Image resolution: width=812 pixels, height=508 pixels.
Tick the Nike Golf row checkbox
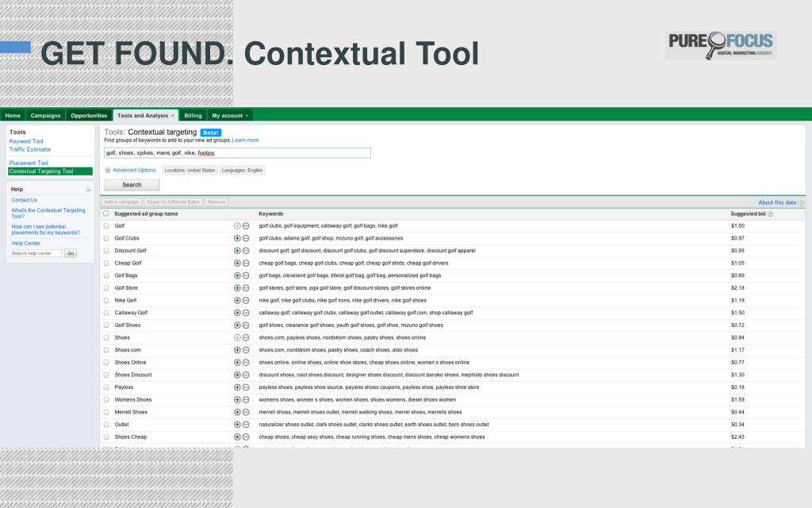(106, 301)
